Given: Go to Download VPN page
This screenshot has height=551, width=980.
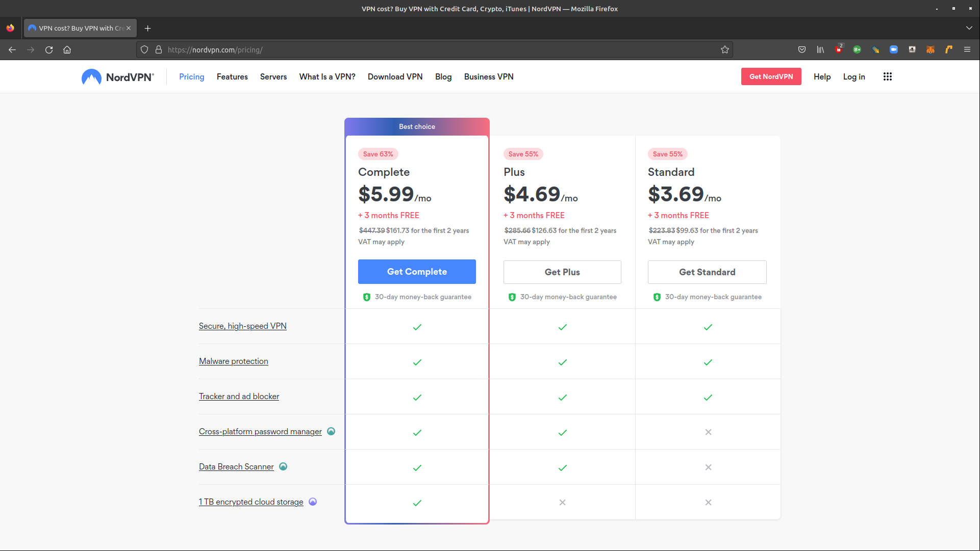Looking at the screenshot, I should pos(395,76).
